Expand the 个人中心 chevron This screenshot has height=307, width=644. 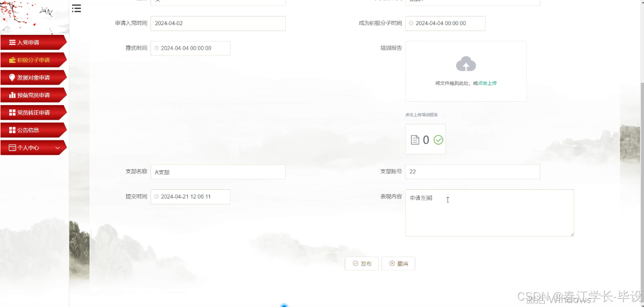tap(58, 148)
